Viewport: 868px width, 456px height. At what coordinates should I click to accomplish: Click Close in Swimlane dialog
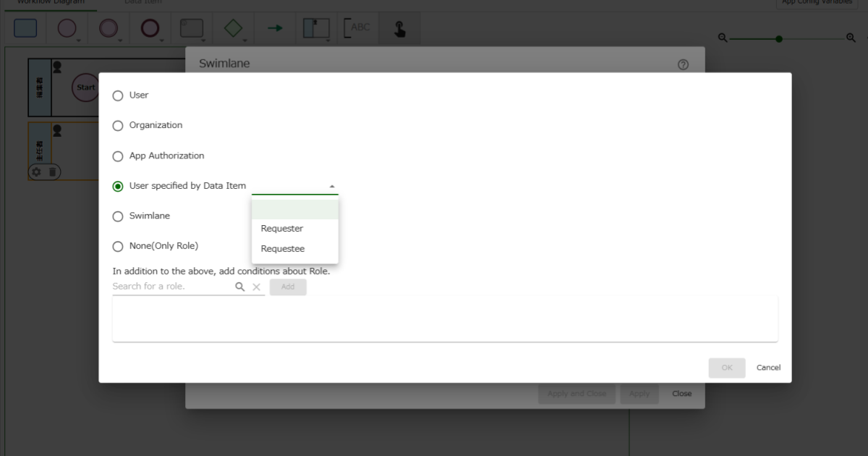pyautogui.click(x=681, y=394)
